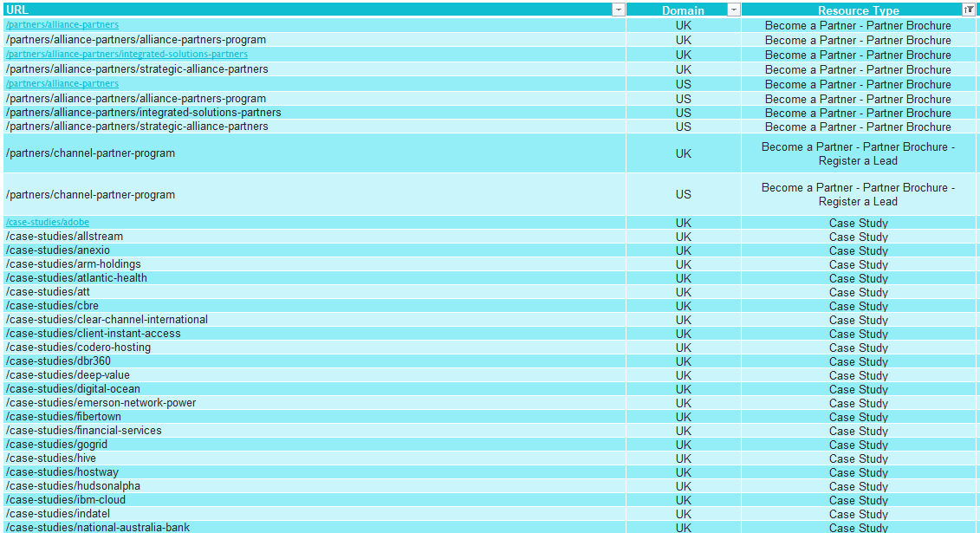Screen dimensions: 980x533
Task: Open the Resource Type active filter button
Action: [969, 10]
